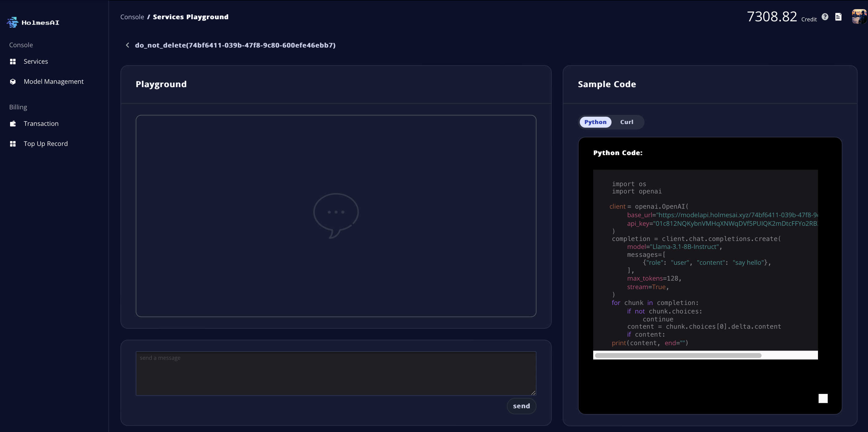Click the Services Playground breadcrumb
The width and height of the screenshot is (868, 432).
pos(190,17)
